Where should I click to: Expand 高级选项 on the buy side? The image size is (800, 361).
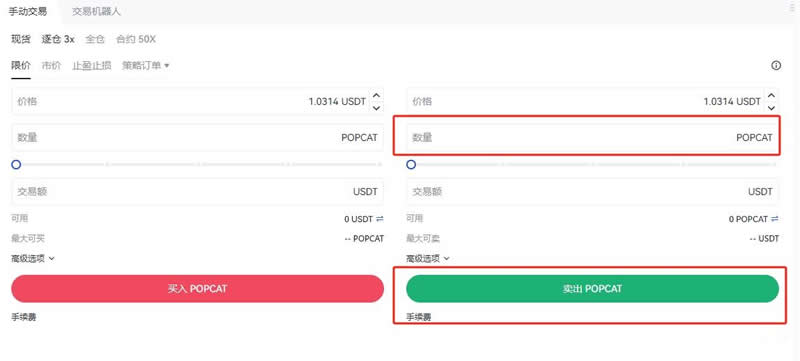pos(33,259)
